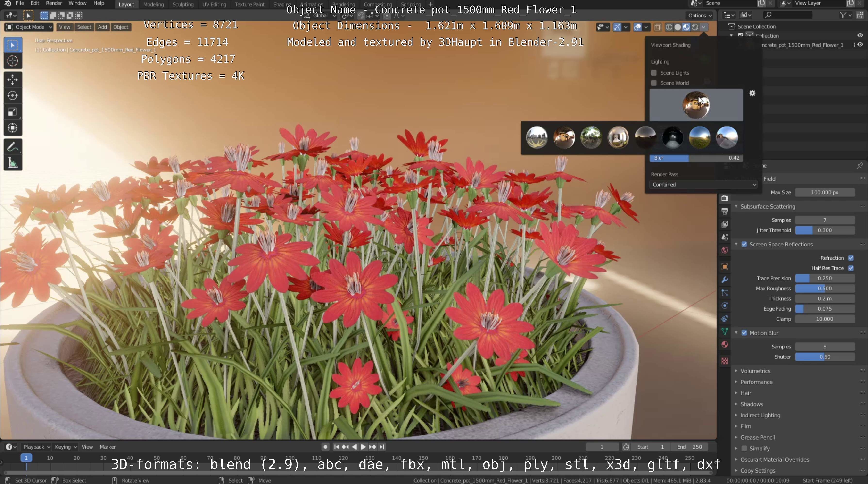Switch to Wireframe viewport shading
868x484 pixels.
[669, 27]
